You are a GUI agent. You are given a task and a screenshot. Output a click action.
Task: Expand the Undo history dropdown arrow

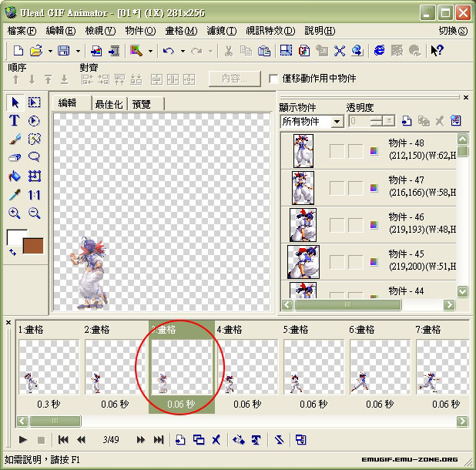coord(183,51)
